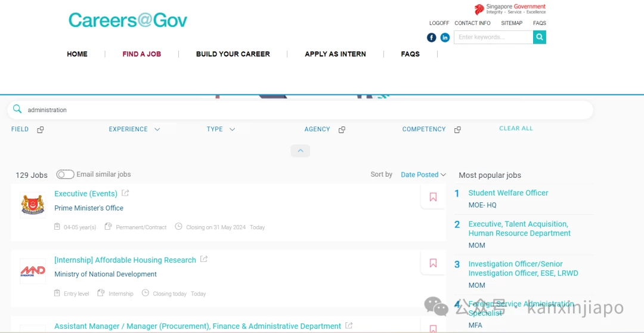Open the [Internship] Affordable Housing Research title

[x=125, y=260]
